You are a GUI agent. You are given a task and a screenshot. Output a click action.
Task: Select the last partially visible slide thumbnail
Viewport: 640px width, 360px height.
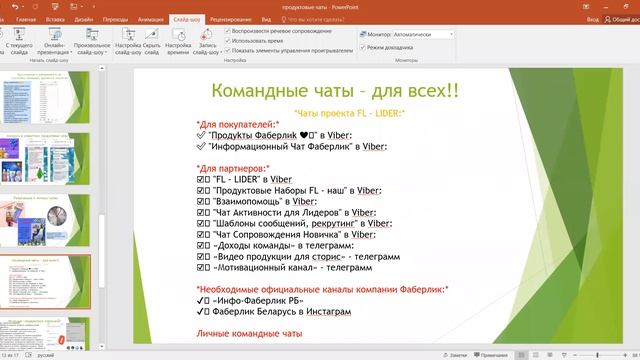[x=44, y=333]
